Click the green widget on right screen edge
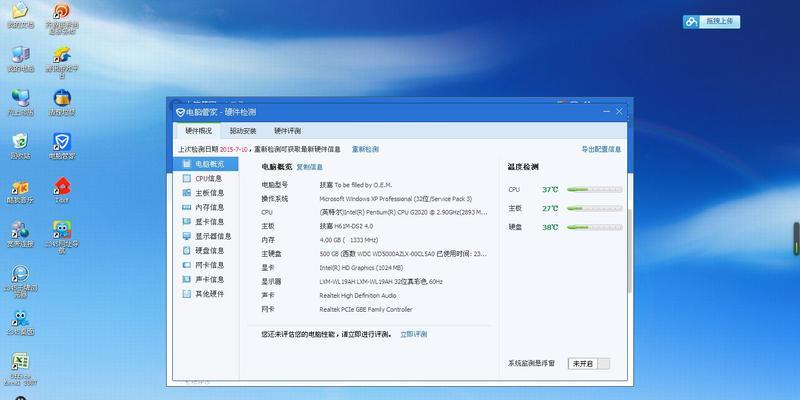The height and width of the screenshot is (400, 800). pos(796,239)
